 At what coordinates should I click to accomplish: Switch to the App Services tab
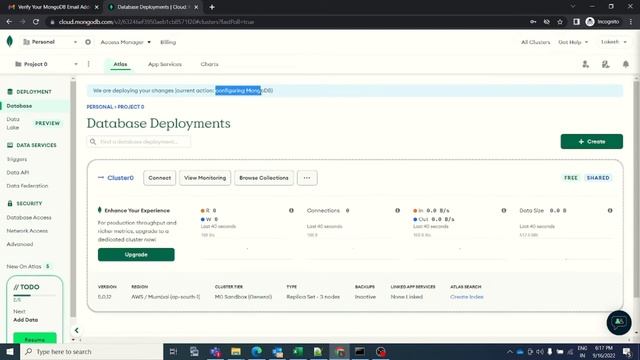(x=164, y=64)
